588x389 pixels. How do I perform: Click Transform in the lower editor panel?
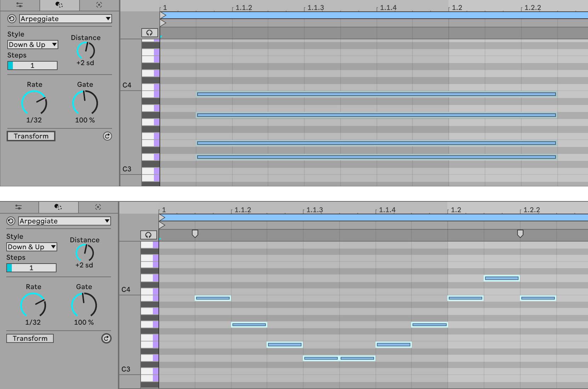(x=30, y=338)
